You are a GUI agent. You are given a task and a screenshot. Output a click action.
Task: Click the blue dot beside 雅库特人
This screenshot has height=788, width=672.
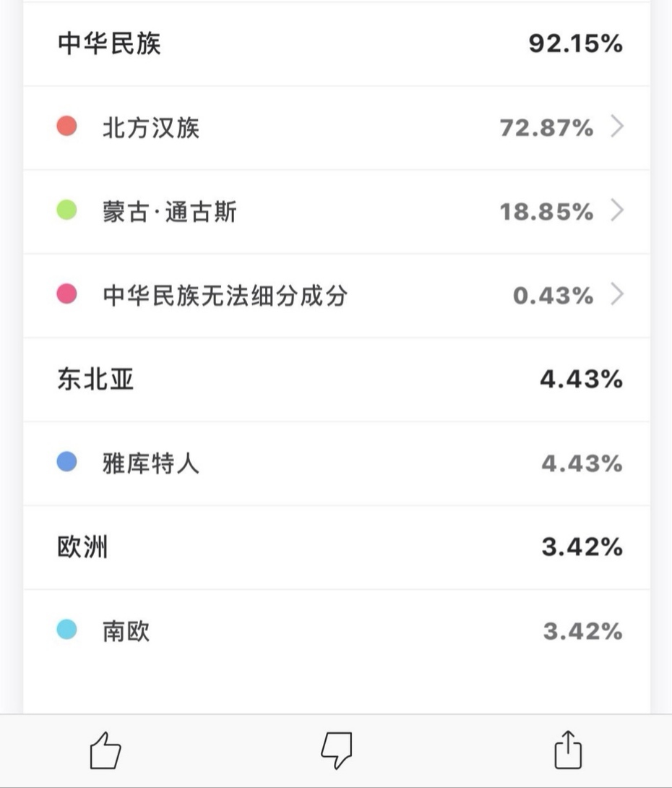66,462
